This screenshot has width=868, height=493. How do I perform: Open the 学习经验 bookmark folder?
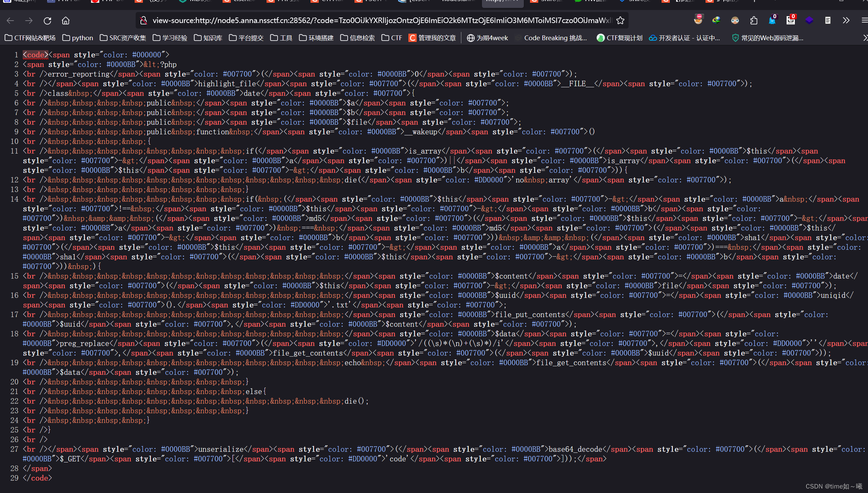point(170,38)
